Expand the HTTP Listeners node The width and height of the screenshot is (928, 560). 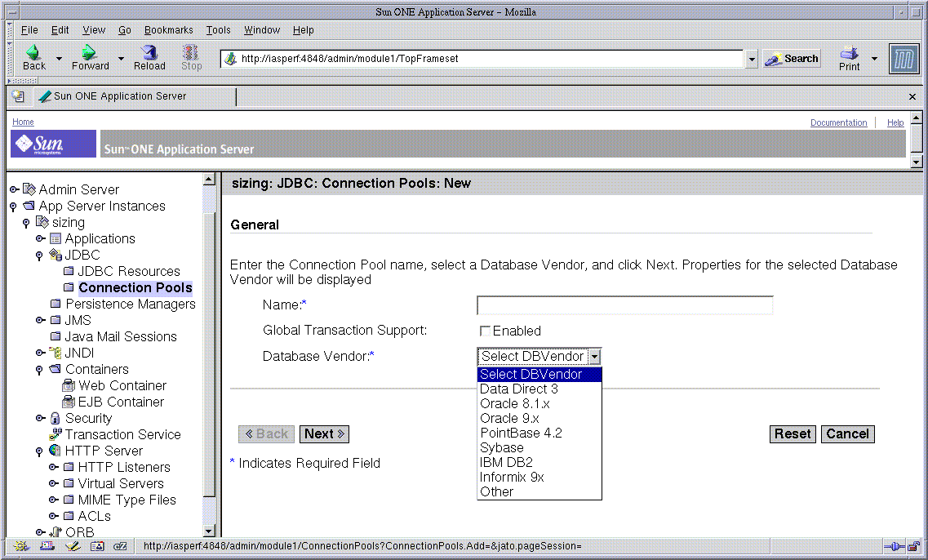53,467
